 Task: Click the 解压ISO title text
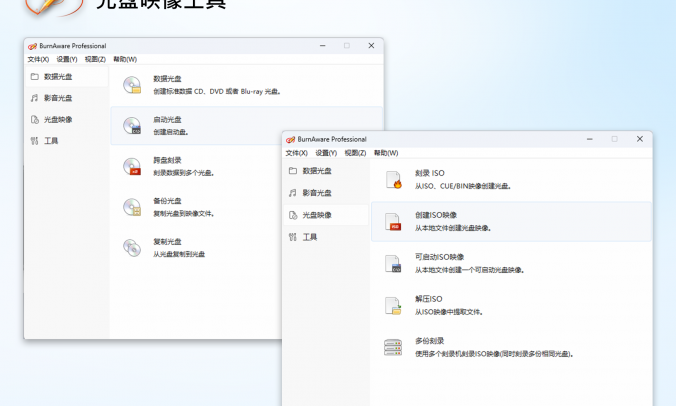click(x=429, y=299)
